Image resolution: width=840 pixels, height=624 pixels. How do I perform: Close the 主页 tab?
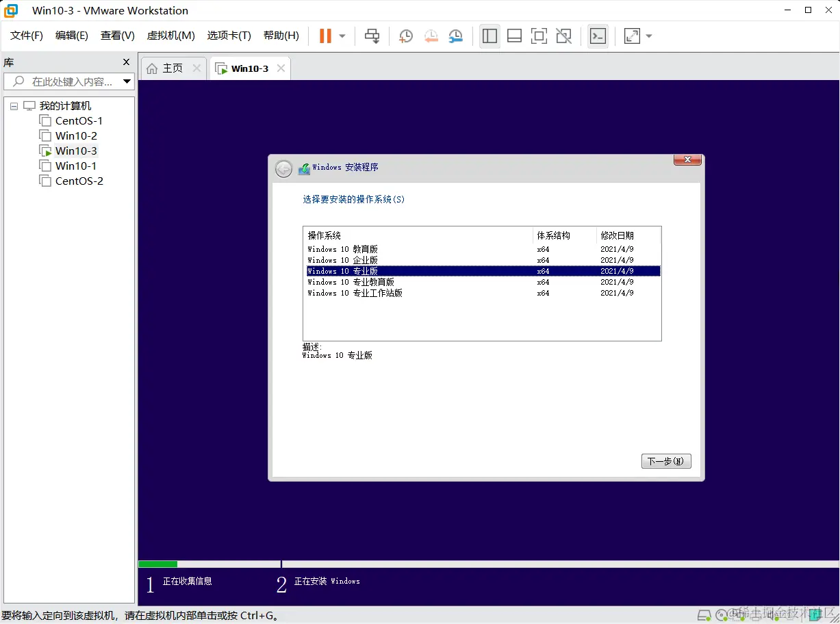[196, 68]
